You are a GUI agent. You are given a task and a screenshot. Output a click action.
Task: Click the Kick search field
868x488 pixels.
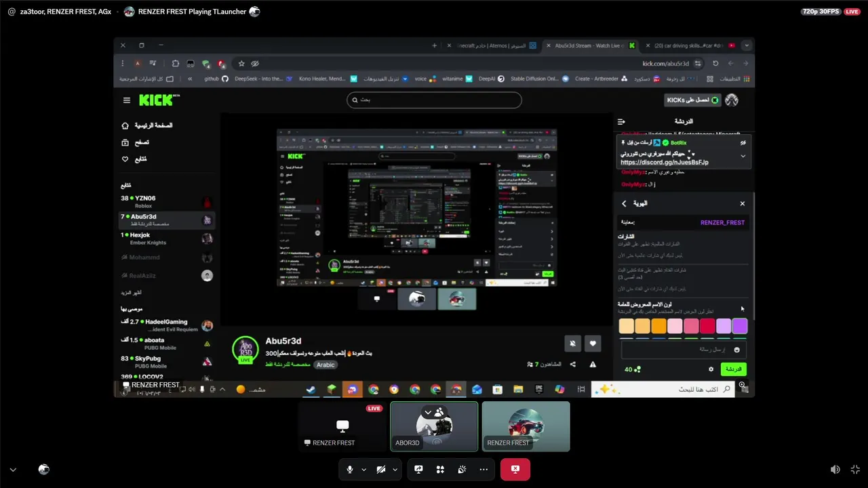[x=434, y=100]
